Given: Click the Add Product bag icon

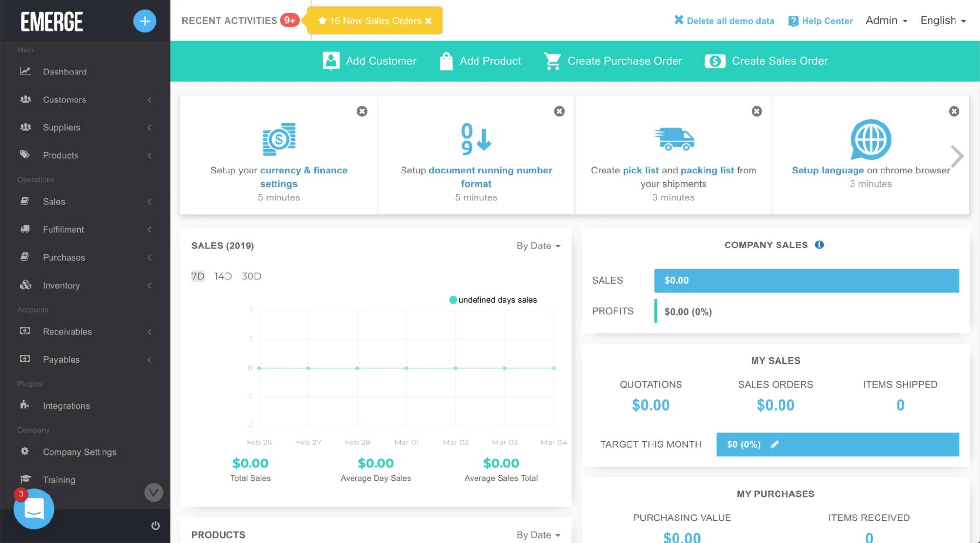Looking at the screenshot, I should point(446,60).
